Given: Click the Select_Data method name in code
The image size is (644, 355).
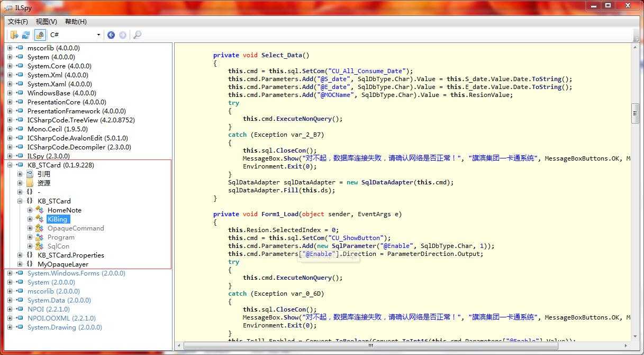Looking at the screenshot, I should tap(283, 55).
